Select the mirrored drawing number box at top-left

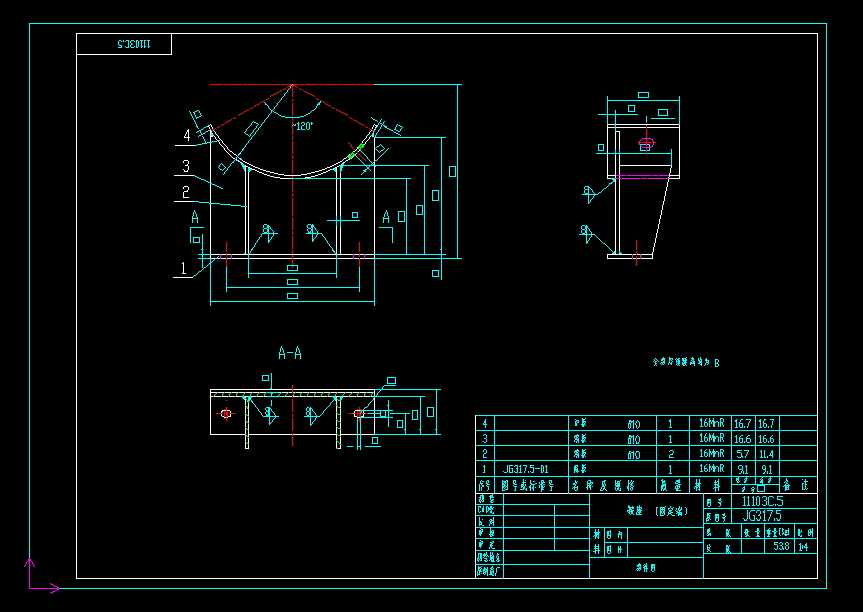(x=124, y=45)
